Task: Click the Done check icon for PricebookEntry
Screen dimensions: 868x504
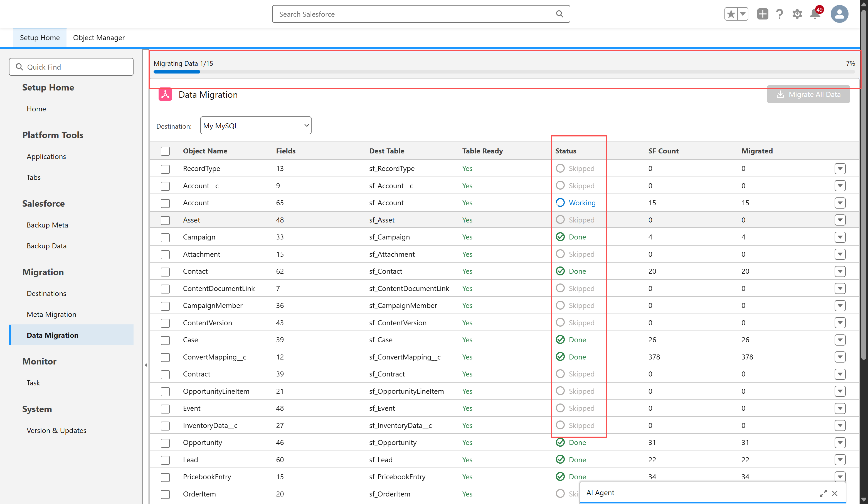Action: point(560,476)
